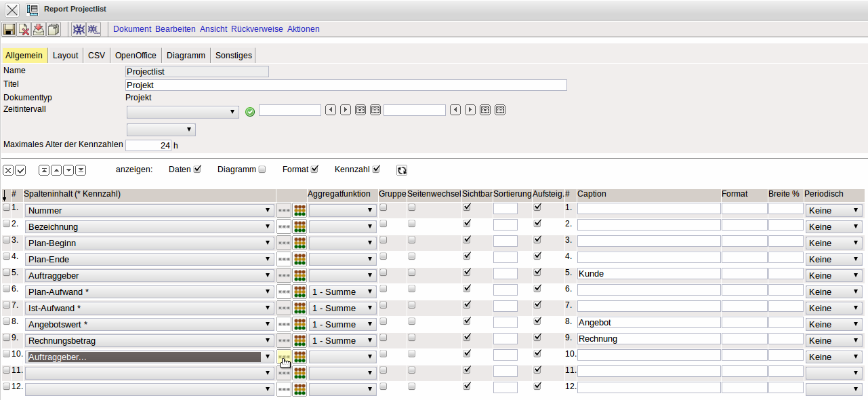Open the Aktionen menu
Viewport: 868px width, 400px height.
[x=303, y=29]
